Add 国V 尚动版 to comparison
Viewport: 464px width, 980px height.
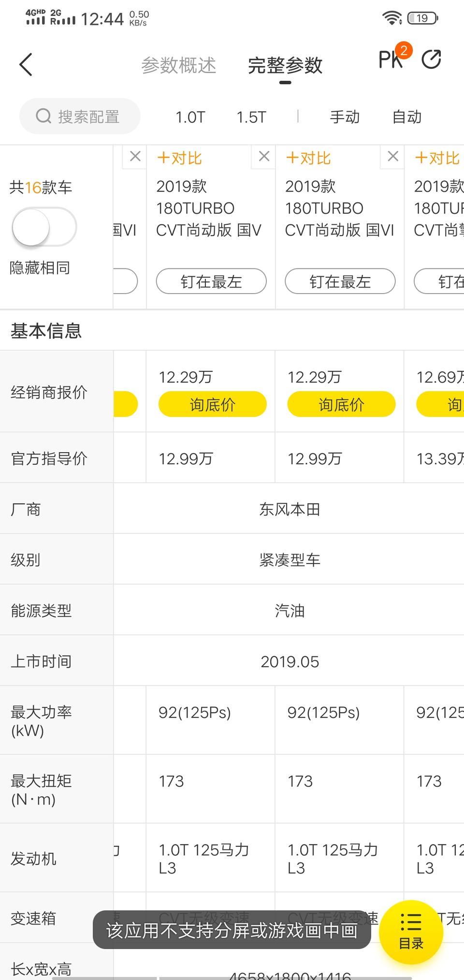[x=179, y=158]
